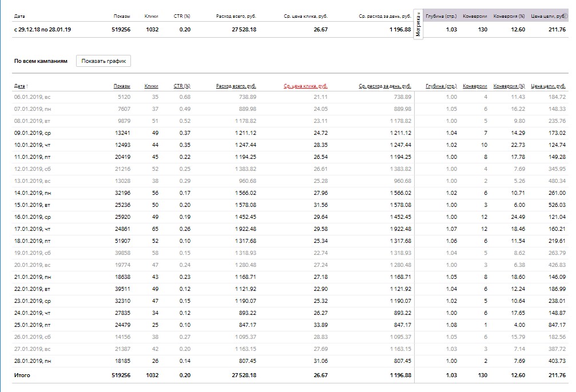The width and height of the screenshot is (576, 392).
Task: Sort the table by the underlined Дата header
Action: pos(19,86)
